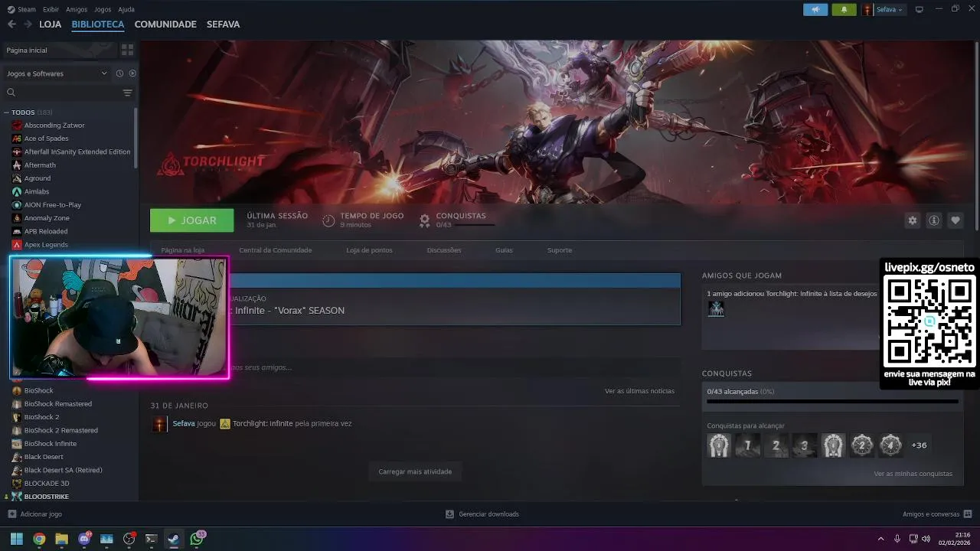Screen dimensions: 980x551
Task: Show the +36 remaining achievements
Action: [919, 445]
